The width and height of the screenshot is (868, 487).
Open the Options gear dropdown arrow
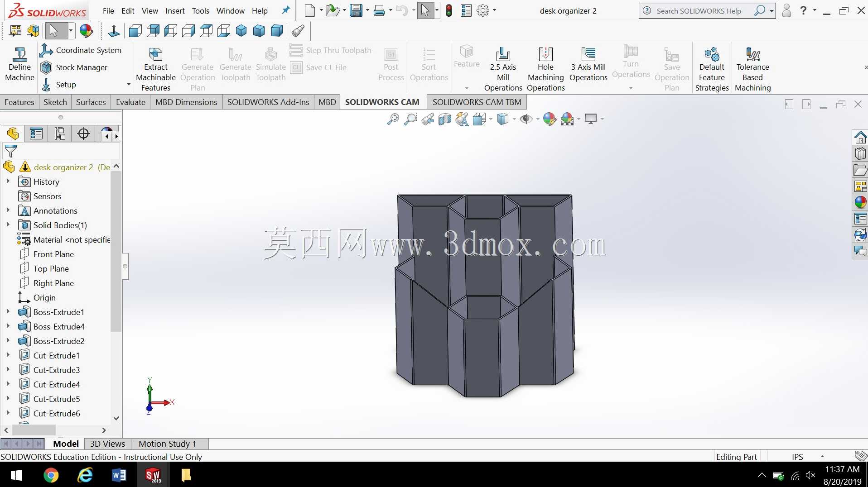click(x=494, y=10)
